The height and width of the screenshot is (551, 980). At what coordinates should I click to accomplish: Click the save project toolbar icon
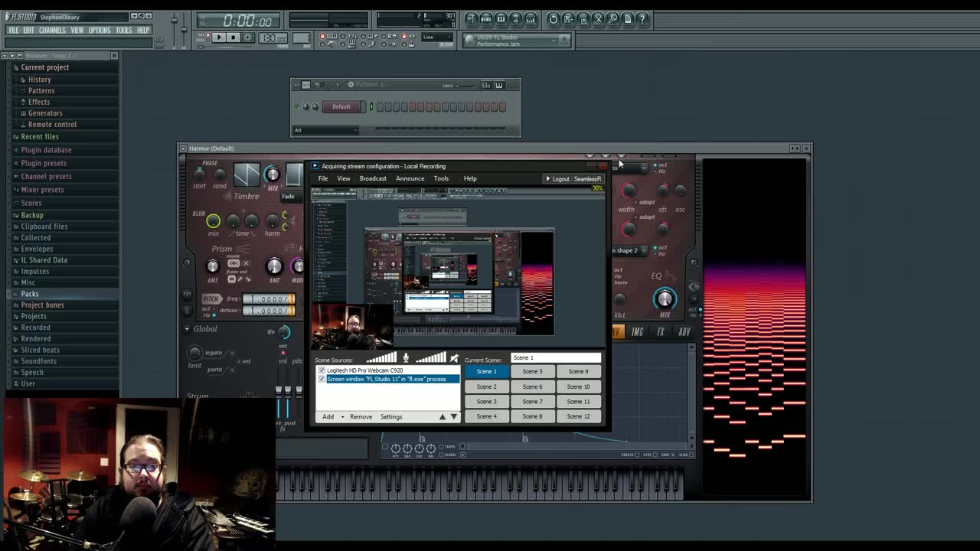tap(583, 19)
